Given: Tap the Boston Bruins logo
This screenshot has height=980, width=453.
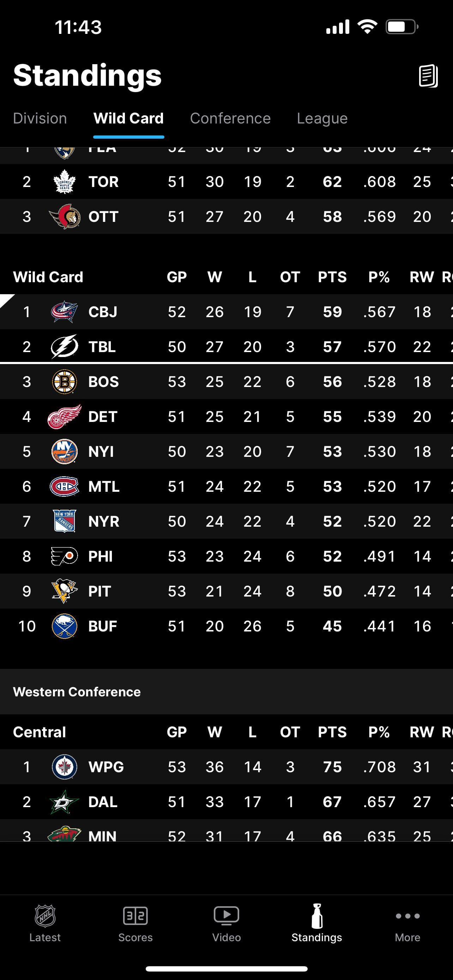Looking at the screenshot, I should (65, 382).
